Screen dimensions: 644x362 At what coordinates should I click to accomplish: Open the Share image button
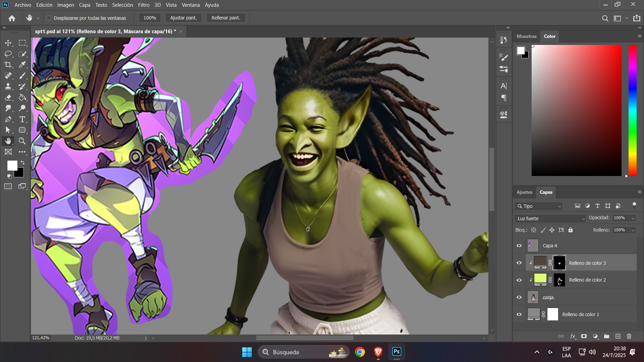637,18
